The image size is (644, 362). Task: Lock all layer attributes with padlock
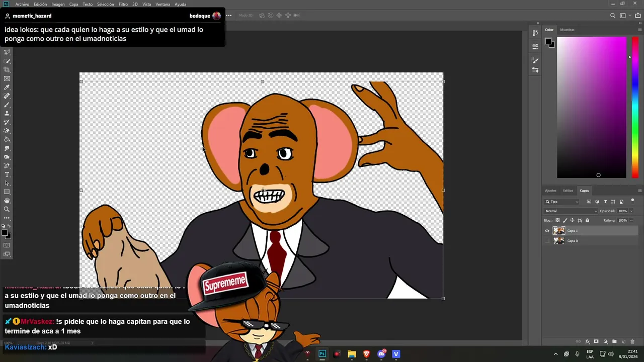pyautogui.click(x=587, y=220)
